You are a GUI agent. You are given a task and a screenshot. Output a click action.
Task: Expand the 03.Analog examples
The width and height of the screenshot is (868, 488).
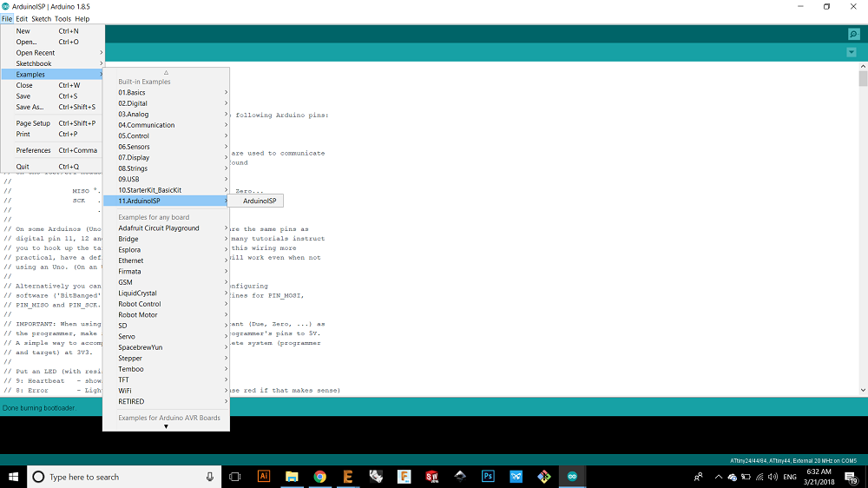166,114
